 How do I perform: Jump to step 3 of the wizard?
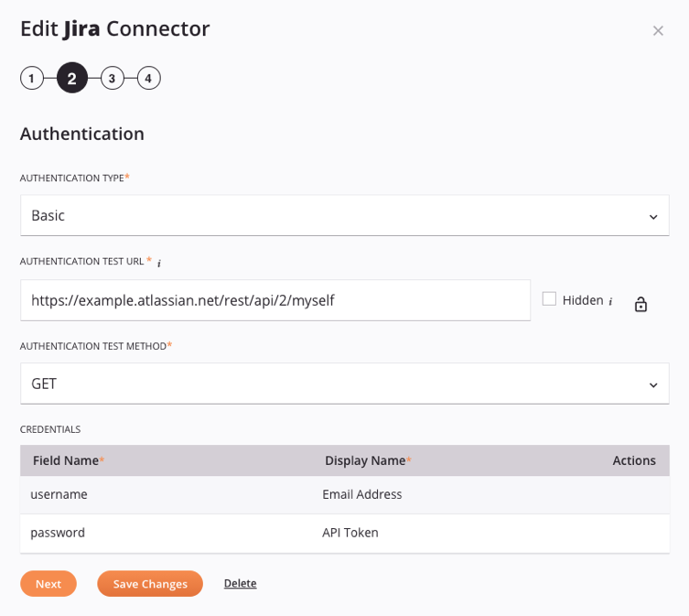pos(112,79)
